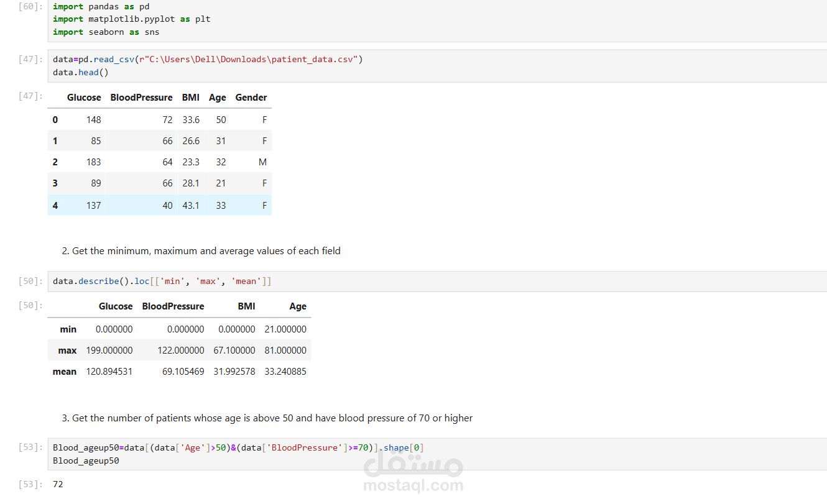
Task: Select input prompt [53]: beside Blood_ageup50 code
Action: pyautogui.click(x=31, y=447)
